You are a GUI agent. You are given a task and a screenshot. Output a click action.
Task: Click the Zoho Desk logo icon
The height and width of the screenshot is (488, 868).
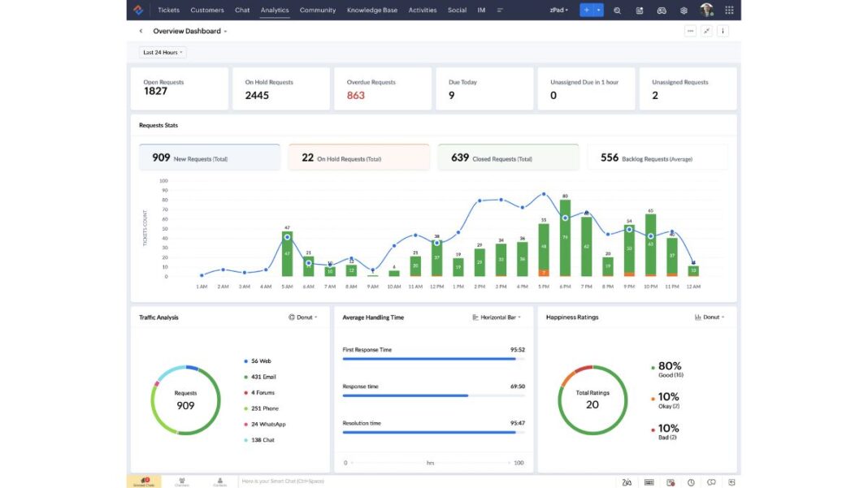(138, 10)
